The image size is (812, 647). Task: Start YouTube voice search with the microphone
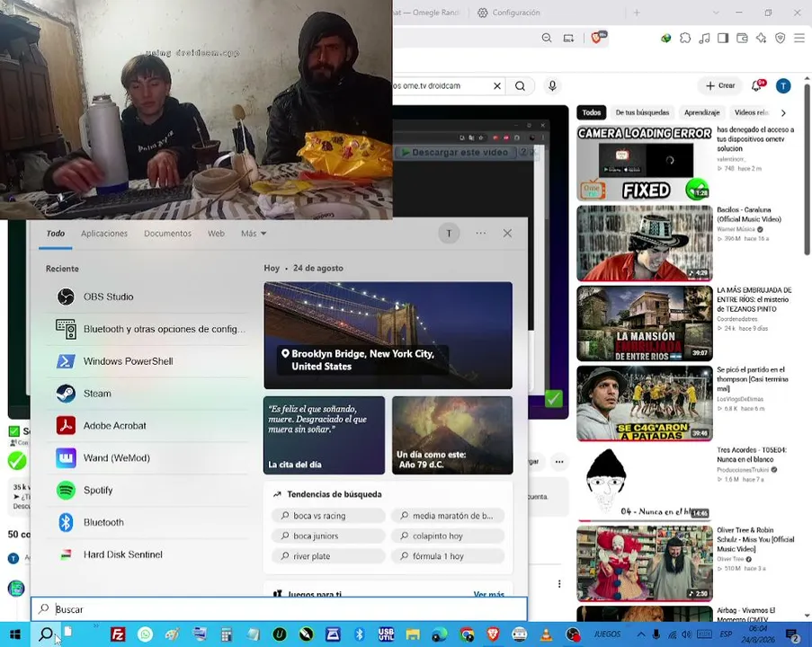(552, 86)
